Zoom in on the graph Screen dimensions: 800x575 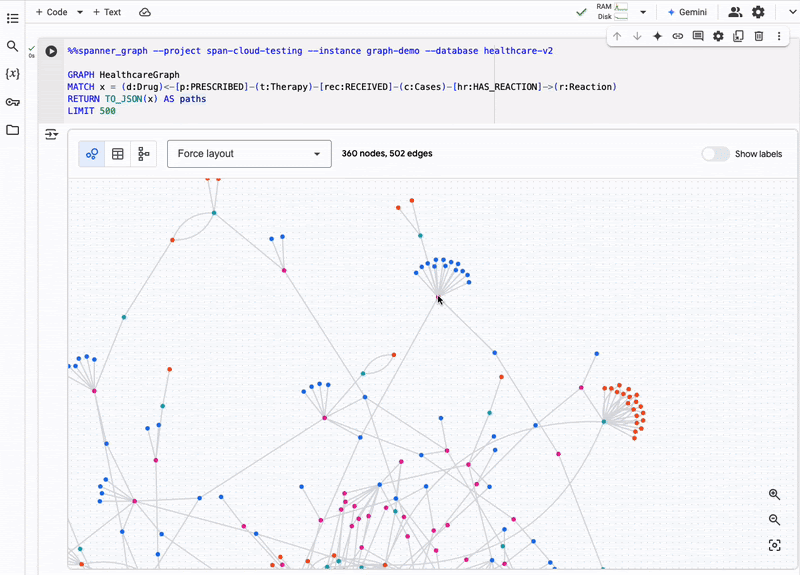point(774,494)
